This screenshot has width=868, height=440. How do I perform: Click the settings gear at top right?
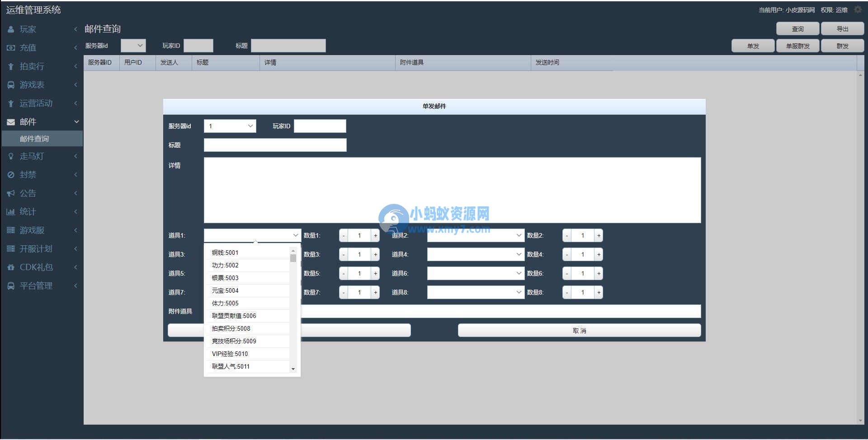(x=858, y=9)
